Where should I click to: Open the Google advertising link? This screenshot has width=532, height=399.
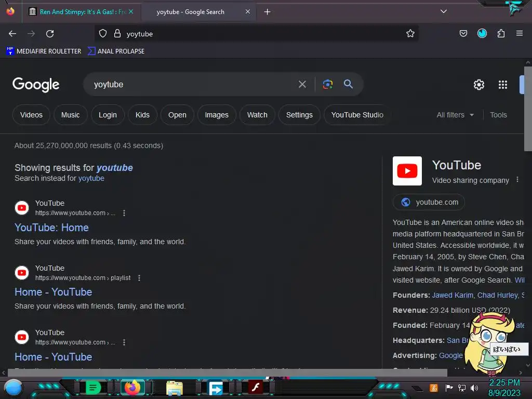coord(450,355)
